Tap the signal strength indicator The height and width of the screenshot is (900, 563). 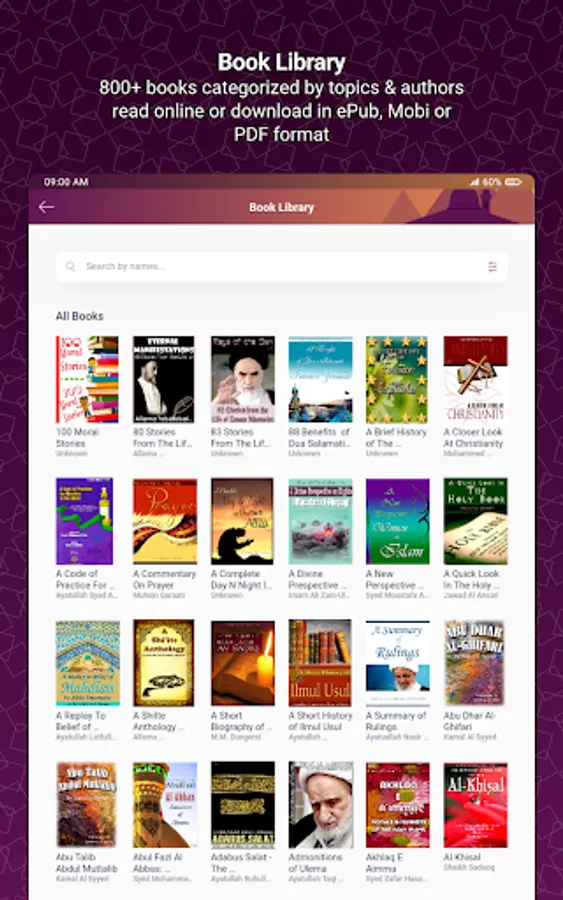tap(475, 182)
